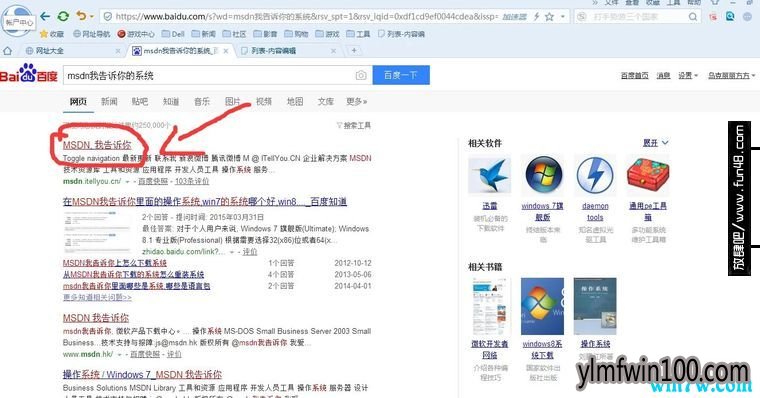Open the first result MSDN, 我告诉你

click(x=97, y=145)
